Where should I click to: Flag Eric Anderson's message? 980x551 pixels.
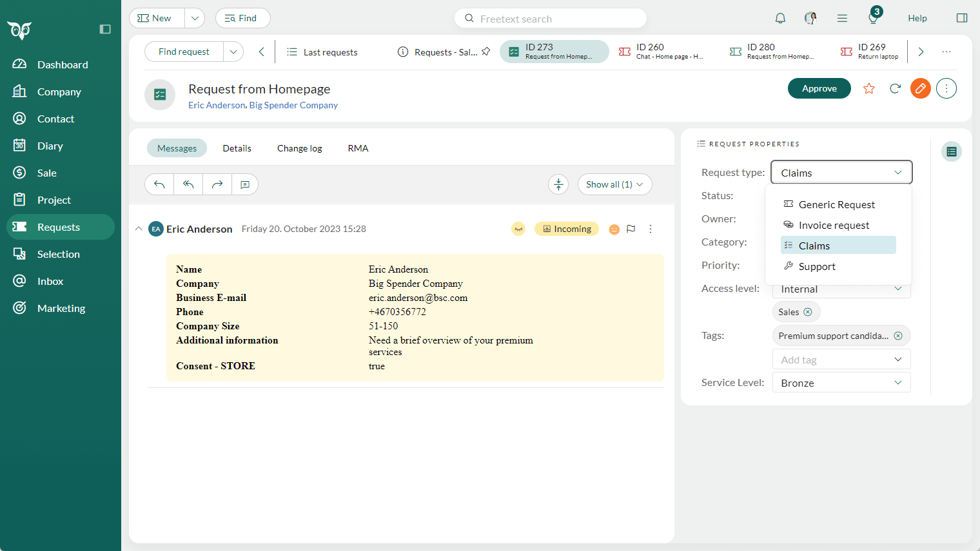point(631,229)
